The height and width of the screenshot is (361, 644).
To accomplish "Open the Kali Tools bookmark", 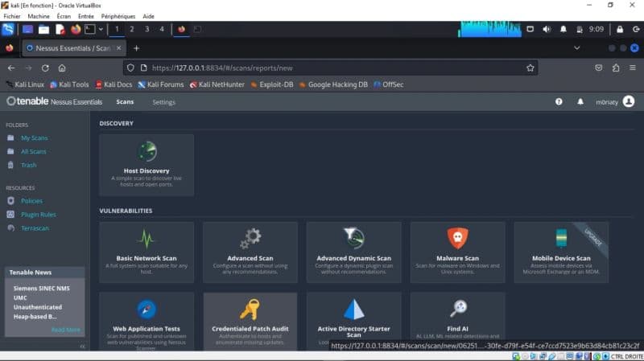I will tap(69, 84).
